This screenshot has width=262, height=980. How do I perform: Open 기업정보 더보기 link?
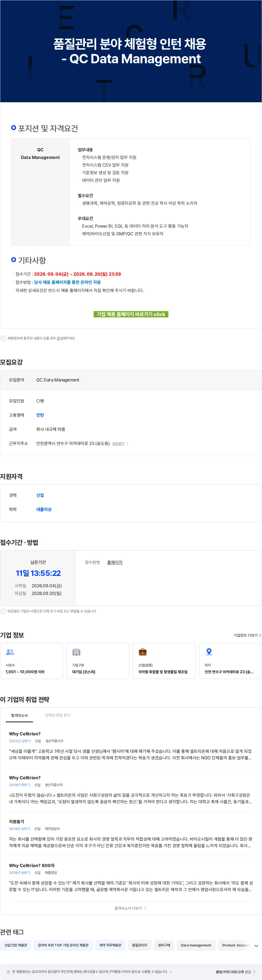(247, 635)
